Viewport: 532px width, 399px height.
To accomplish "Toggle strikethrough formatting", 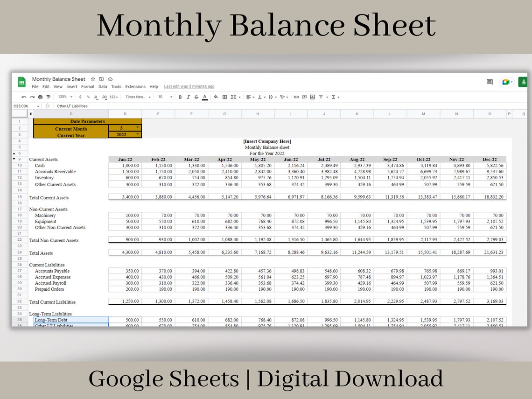I will coord(196,97).
